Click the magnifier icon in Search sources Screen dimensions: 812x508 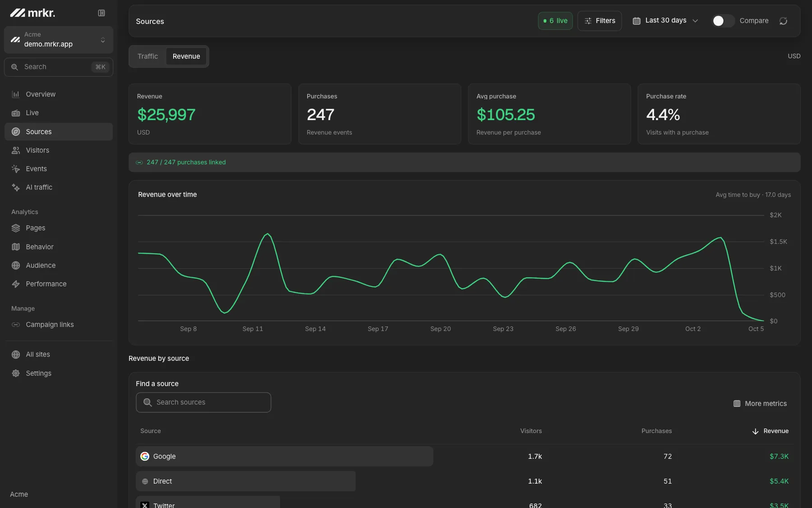click(x=148, y=402)
